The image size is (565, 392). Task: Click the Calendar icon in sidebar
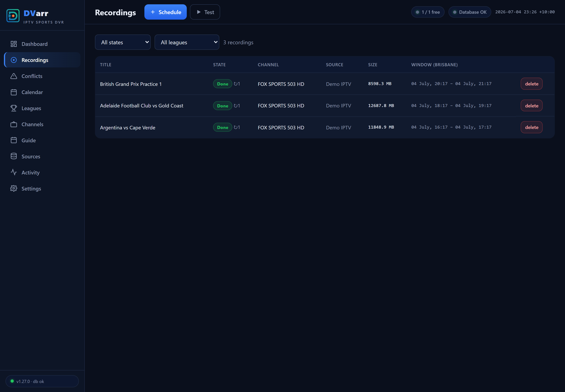tap(14, 92)
